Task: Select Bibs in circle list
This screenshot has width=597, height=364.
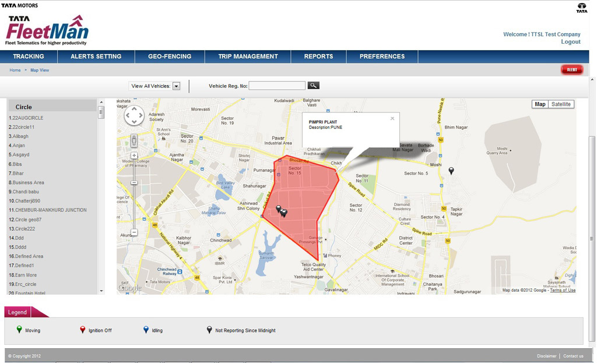Action: (15, 164)
